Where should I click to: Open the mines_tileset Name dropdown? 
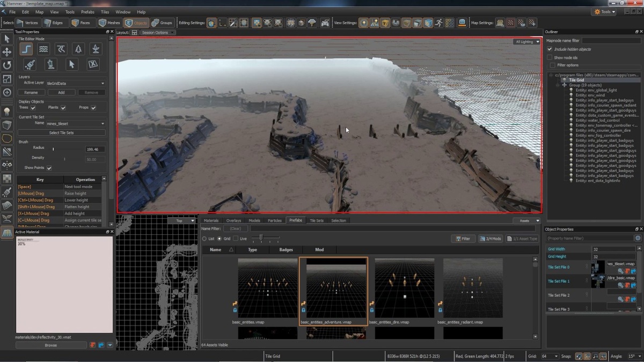click(x=76, y=123)
